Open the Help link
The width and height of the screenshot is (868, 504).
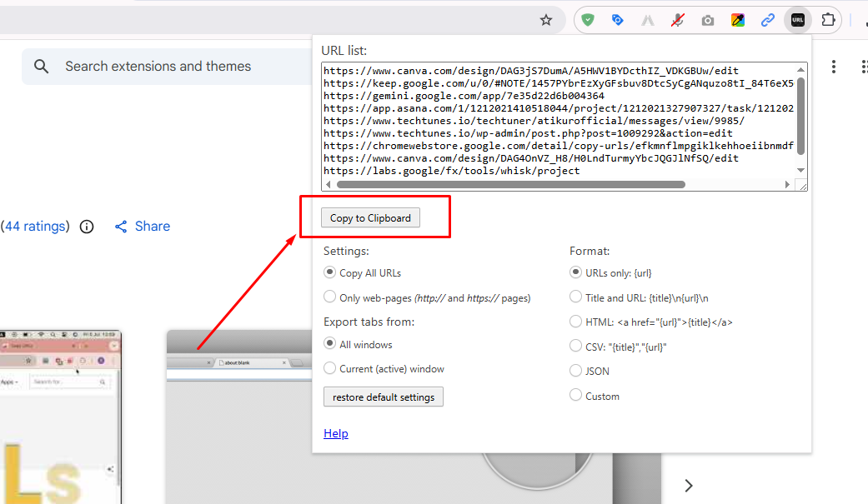tap(336, 433)
